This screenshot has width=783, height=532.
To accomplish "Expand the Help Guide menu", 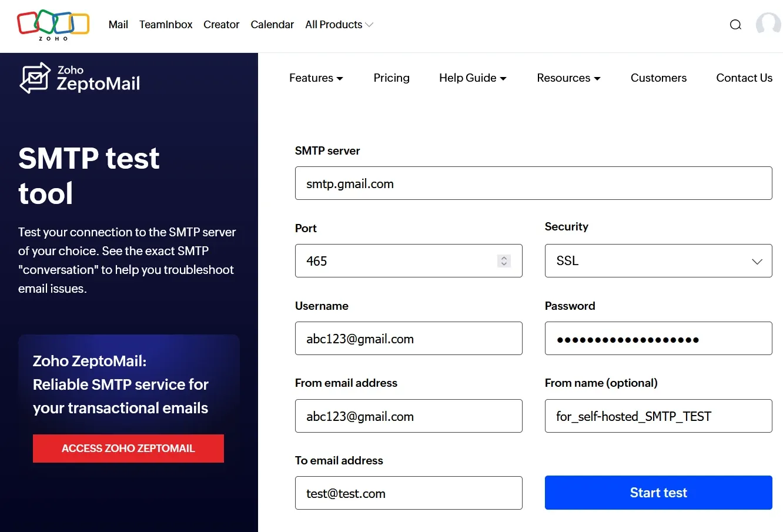I will [x=473, y=78].
